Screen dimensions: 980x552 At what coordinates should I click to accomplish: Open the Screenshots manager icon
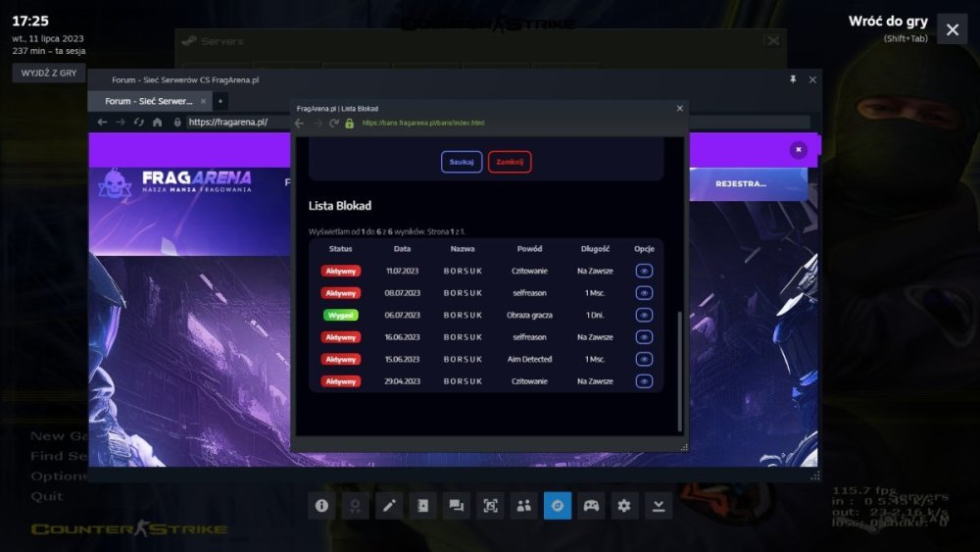coord(490,506)
